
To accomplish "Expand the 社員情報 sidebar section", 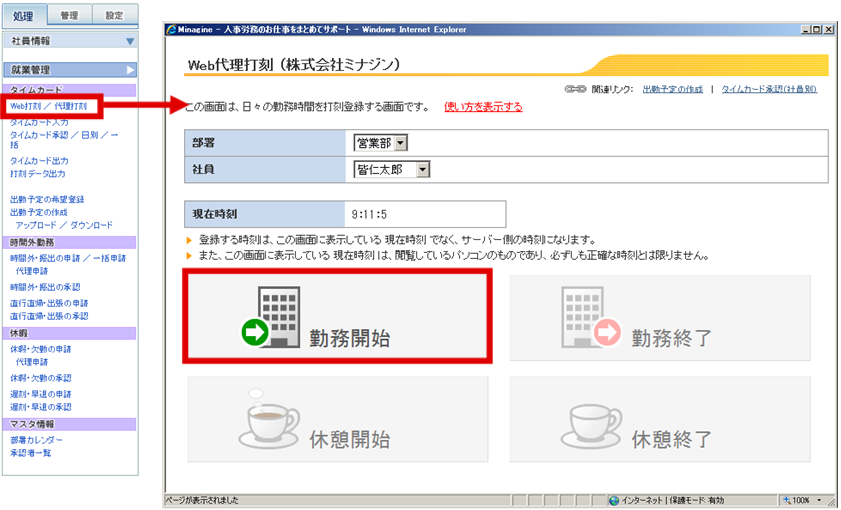I will coord(70,41).
